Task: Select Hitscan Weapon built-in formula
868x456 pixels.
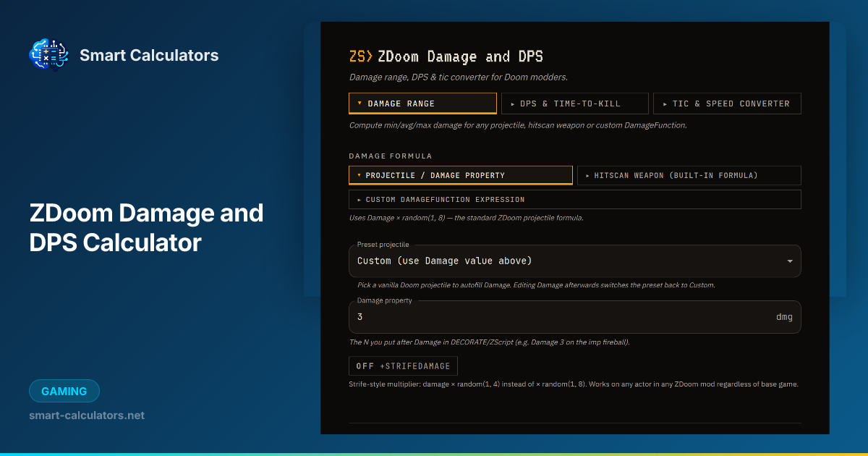Action: click(x=689, y=175)
